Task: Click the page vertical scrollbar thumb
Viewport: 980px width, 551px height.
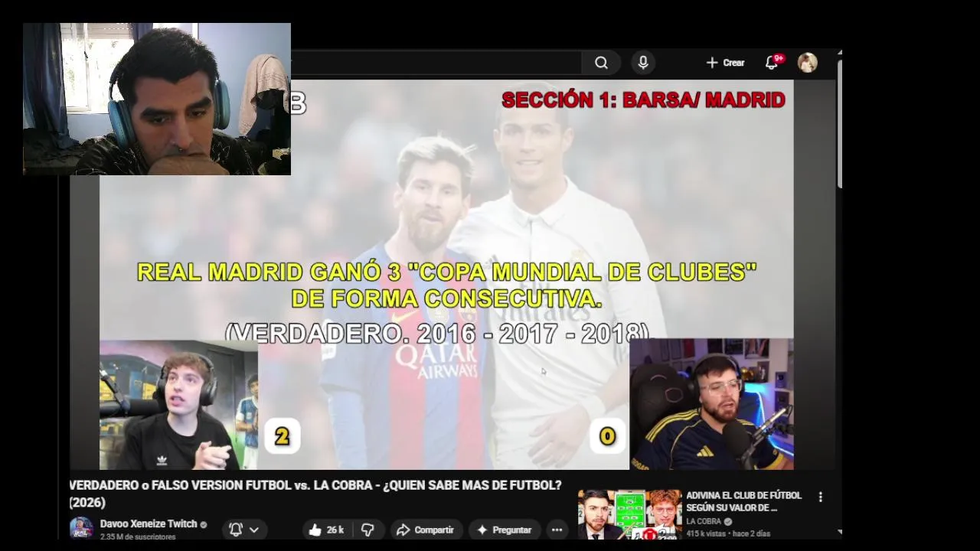Action: (x=840, y=122)
